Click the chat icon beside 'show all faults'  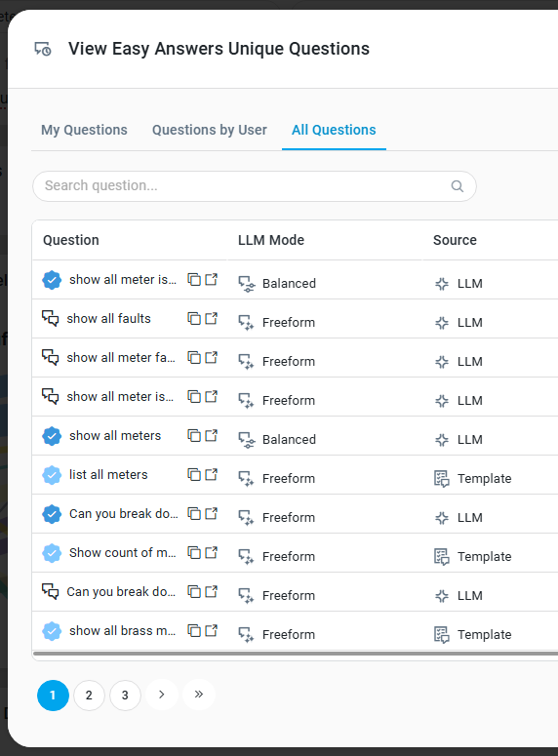coord(50,319)
